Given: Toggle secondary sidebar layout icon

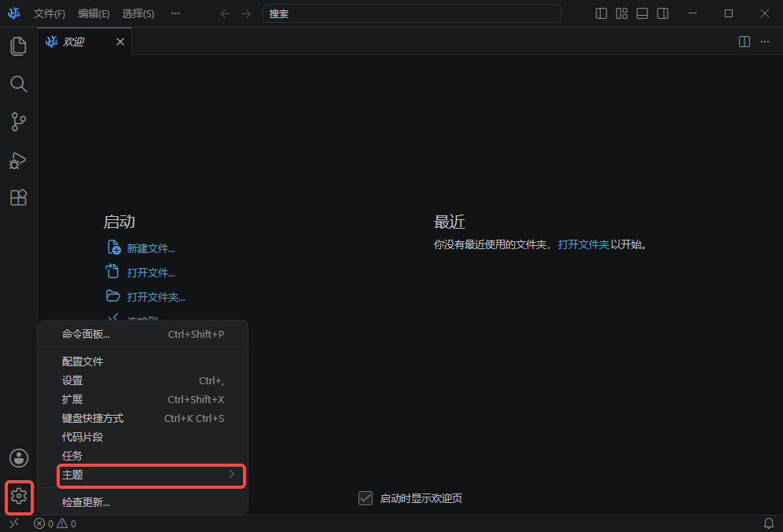Looking at the screenshot, I should pos(663,13).
